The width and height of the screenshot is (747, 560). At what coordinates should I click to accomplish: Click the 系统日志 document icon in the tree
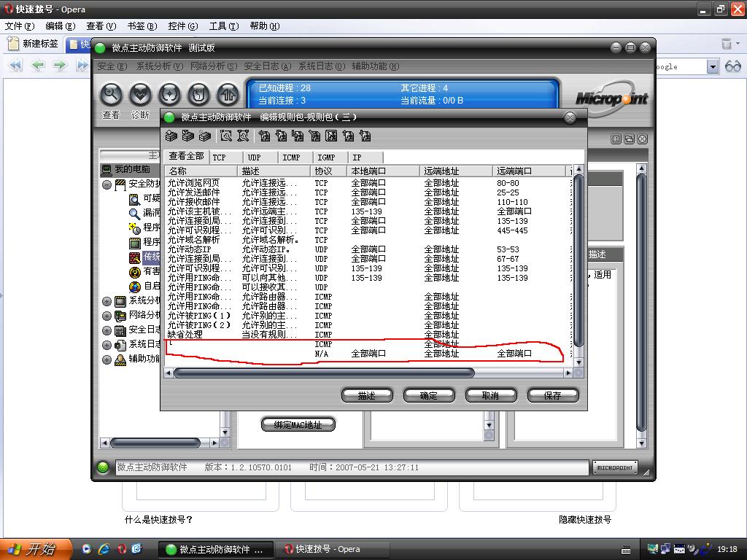(120, 345)
